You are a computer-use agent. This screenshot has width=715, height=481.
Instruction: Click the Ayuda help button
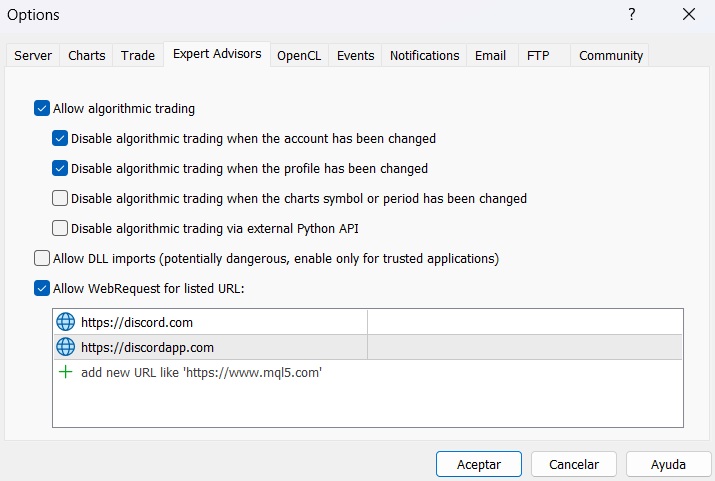pos(668,464)
